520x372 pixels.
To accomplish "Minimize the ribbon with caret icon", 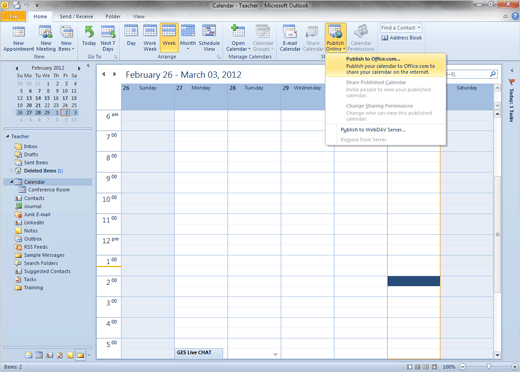I will click(505, 16).
